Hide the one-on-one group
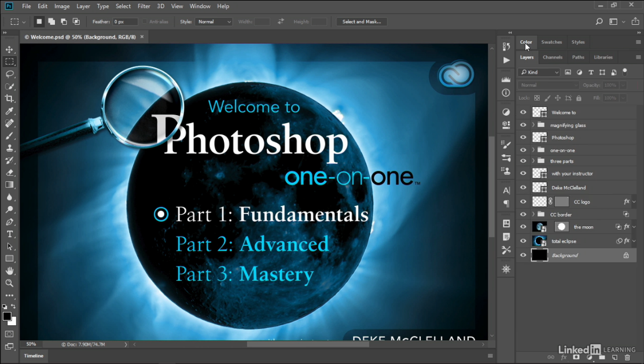Screen dimensions: 644x364 point(523,150)
